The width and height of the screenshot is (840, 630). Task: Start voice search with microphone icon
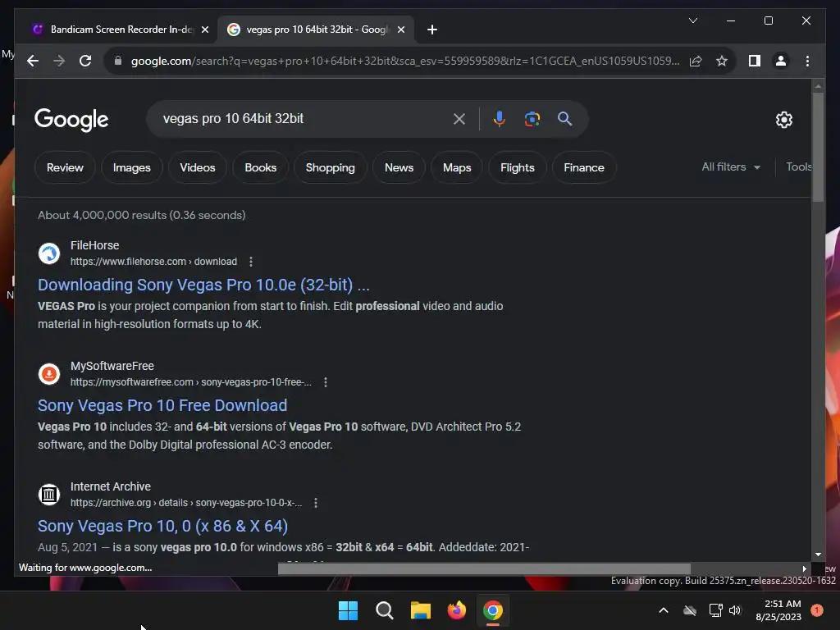pos(500,119)
